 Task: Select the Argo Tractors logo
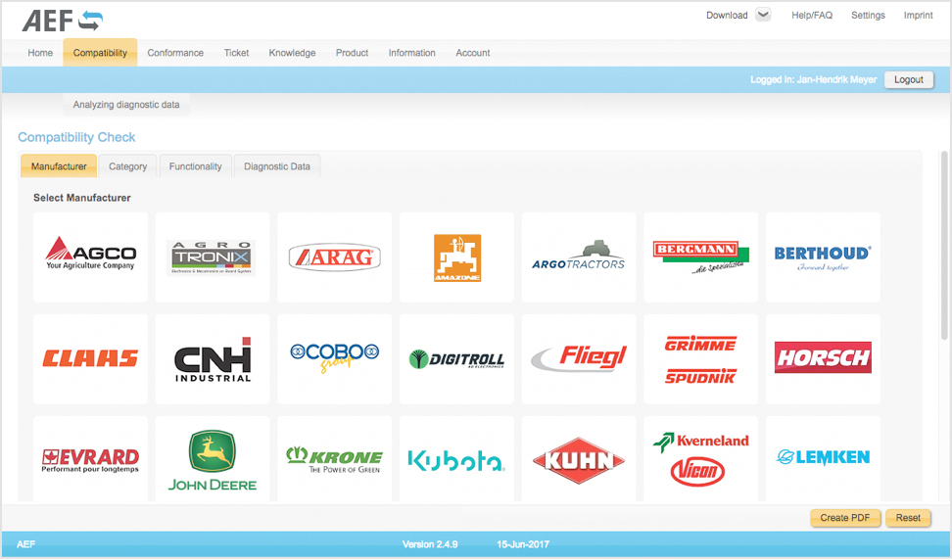(579, 257)
